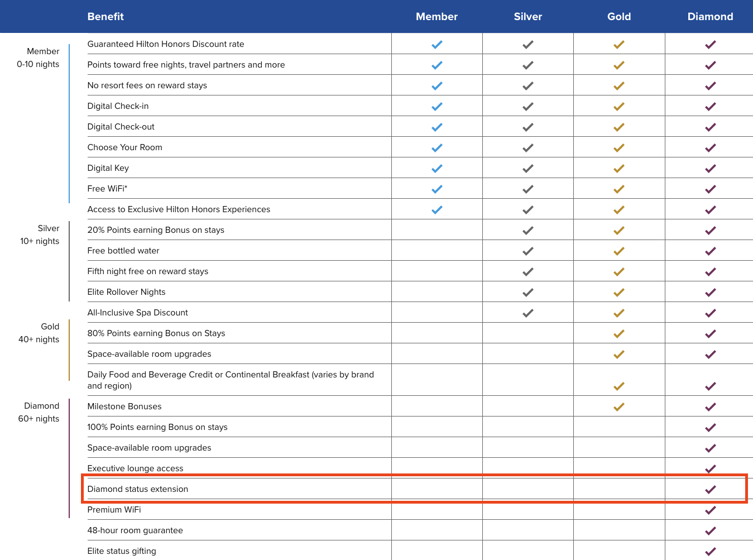Click the Member checkmark for Free WiFi
753x560 pixels.
point(437,189)
